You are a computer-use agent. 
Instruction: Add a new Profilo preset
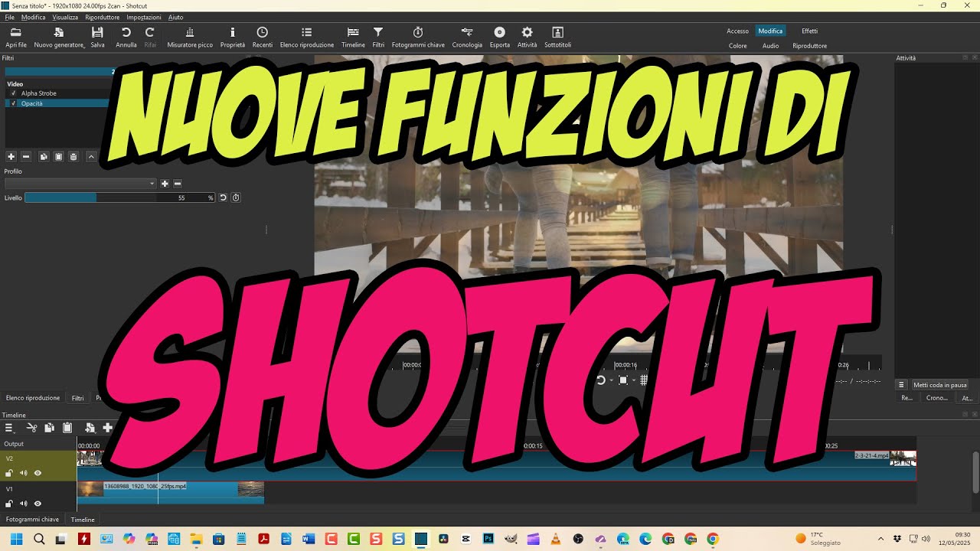tap(165, 184)
